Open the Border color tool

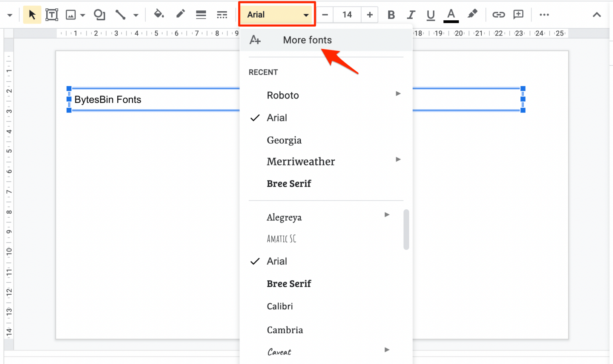180,14
